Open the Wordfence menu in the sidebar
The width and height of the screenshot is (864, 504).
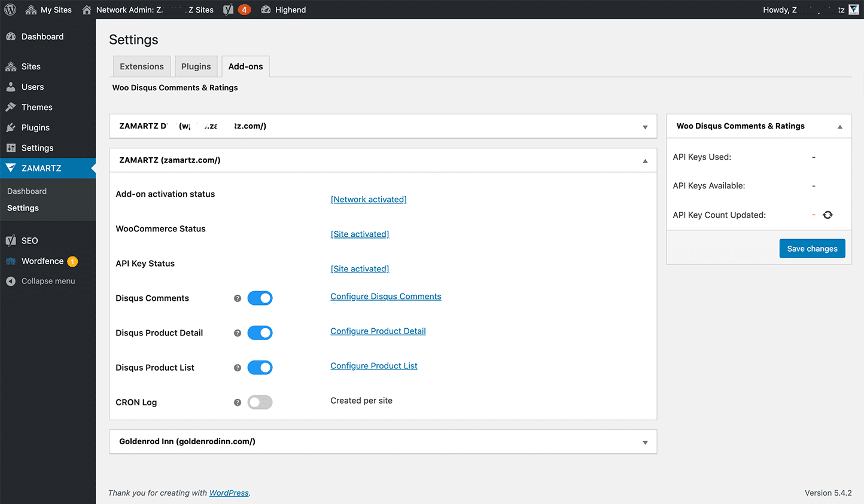[x=42, y=261]
